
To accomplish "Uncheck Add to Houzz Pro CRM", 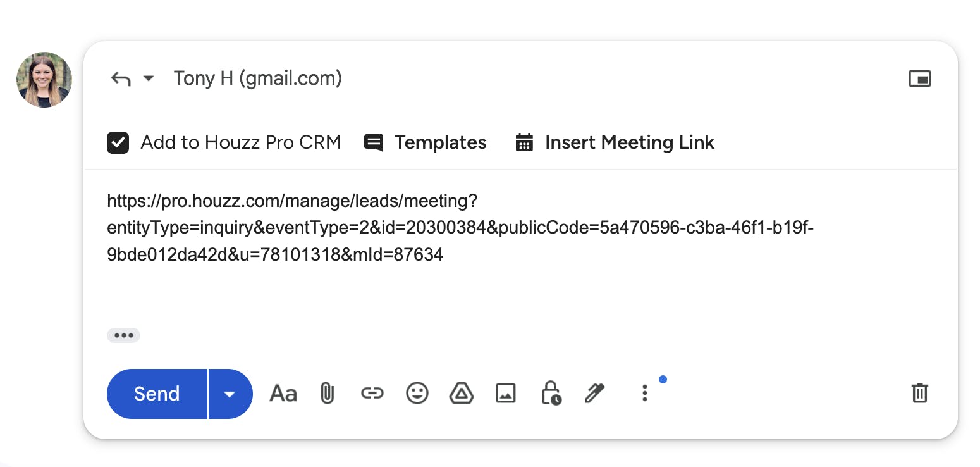I will (x=118, y=143).
